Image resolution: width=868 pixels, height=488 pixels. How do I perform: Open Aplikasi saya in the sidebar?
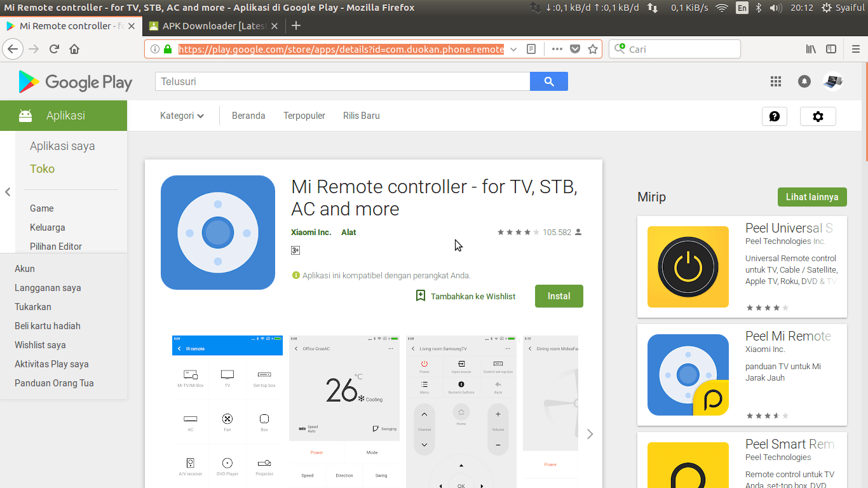click(62, 146)
